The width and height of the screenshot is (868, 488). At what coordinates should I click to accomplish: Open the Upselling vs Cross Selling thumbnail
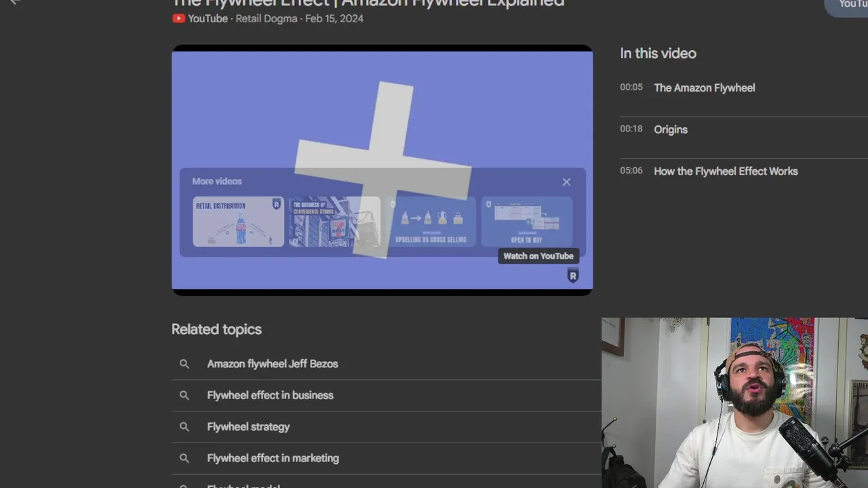pyautogui.click(x=431, y=222)
